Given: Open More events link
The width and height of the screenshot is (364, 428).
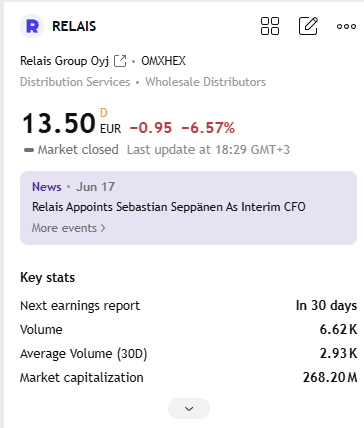Looking at the screenshot, I should [64, 228].
